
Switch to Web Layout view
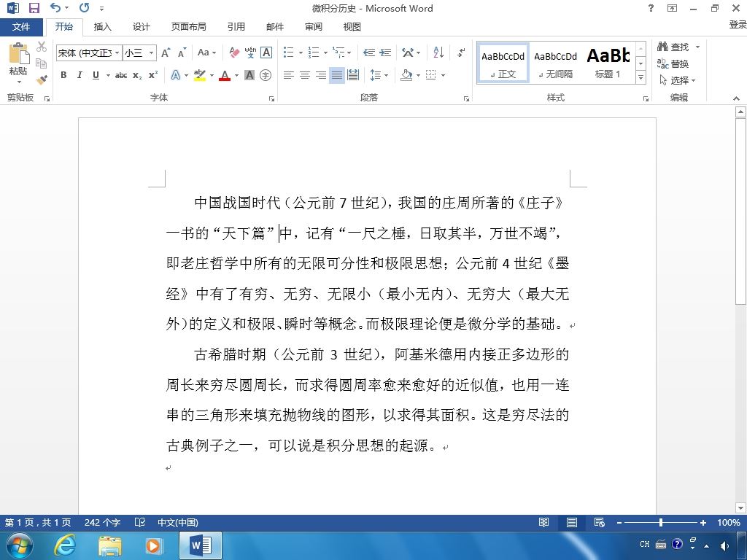tap(600, 522)
